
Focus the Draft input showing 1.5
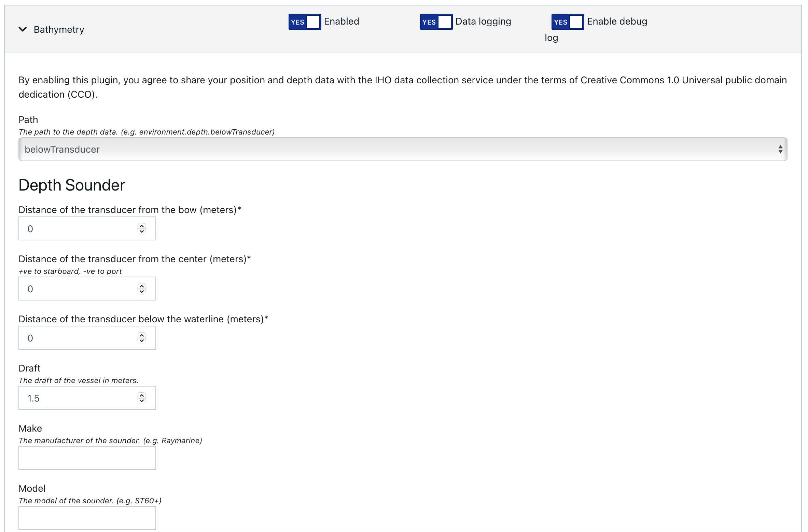pyautogui.click(x=87, y=398)
